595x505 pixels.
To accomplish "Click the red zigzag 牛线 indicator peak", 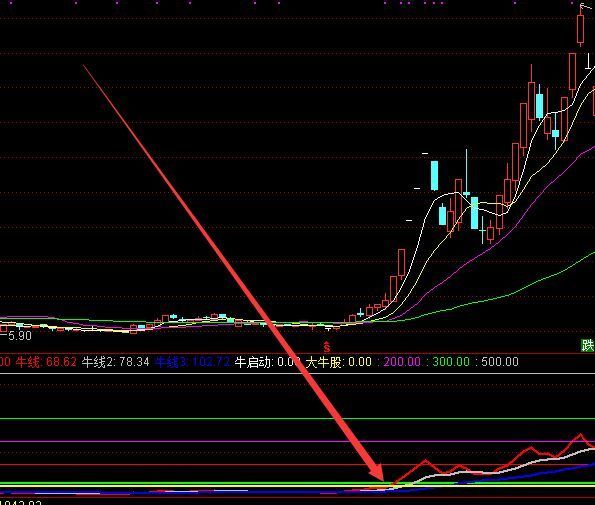I will [580, 434].
